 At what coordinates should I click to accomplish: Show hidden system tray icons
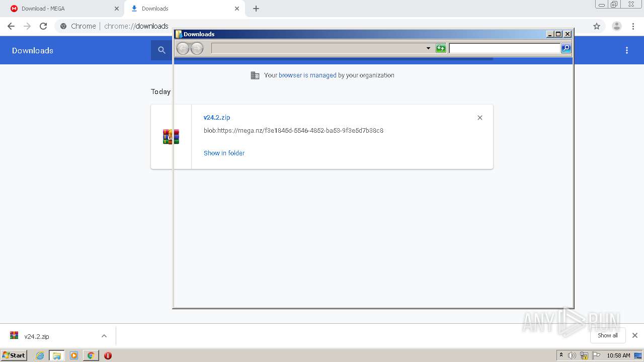coord(561,355)
